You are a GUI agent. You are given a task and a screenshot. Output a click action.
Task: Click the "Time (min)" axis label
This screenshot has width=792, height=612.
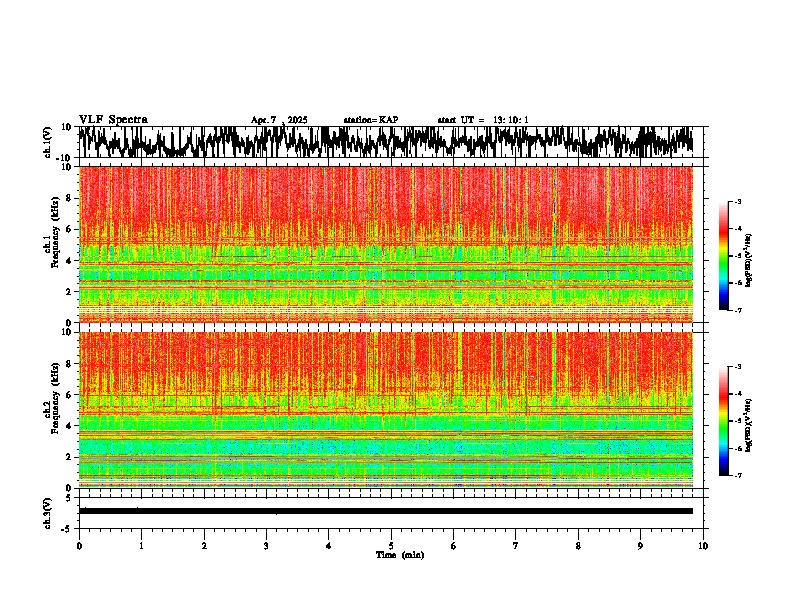pos(400,555)
